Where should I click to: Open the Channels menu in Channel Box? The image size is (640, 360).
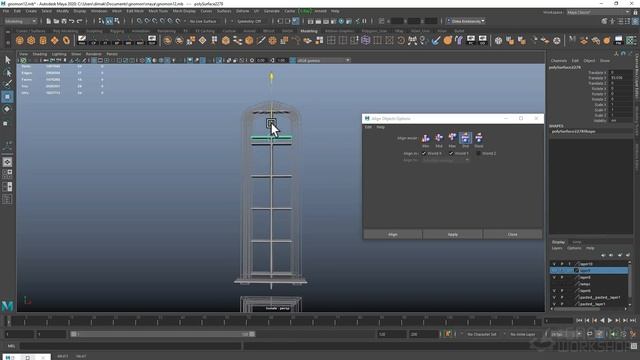click(x=559, y=60)
